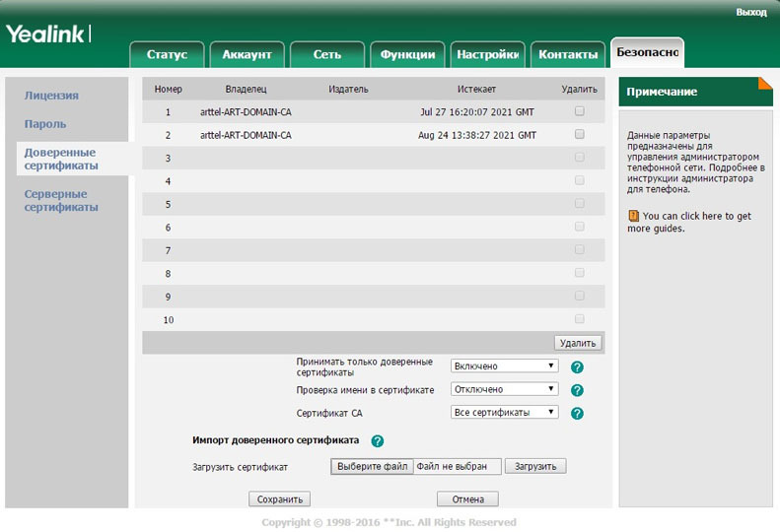The height and width of the screenshot is (532, 780).
Task: Open help for Принимать только доверенные сертификаты
Action: (x=577, y=366)
